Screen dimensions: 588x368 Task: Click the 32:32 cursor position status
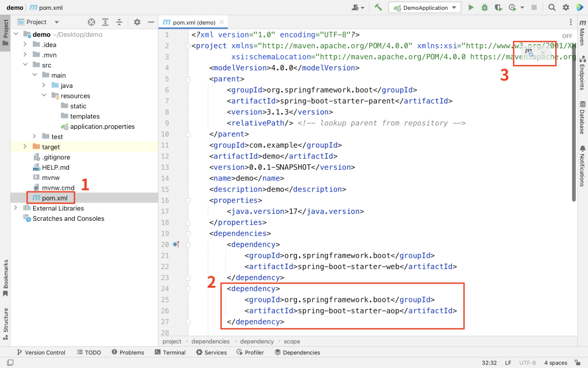pos(489,363)
